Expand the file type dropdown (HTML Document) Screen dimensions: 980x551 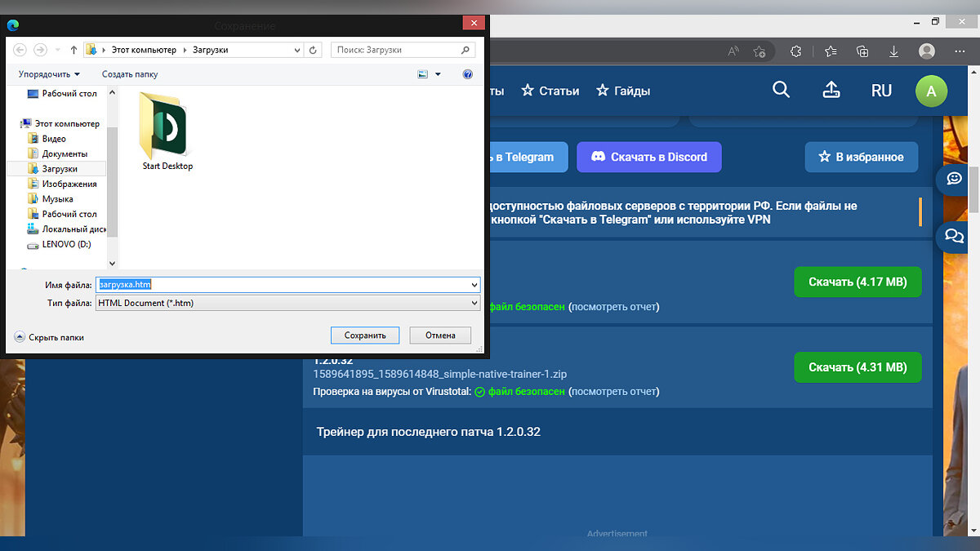tap(474, 303)
